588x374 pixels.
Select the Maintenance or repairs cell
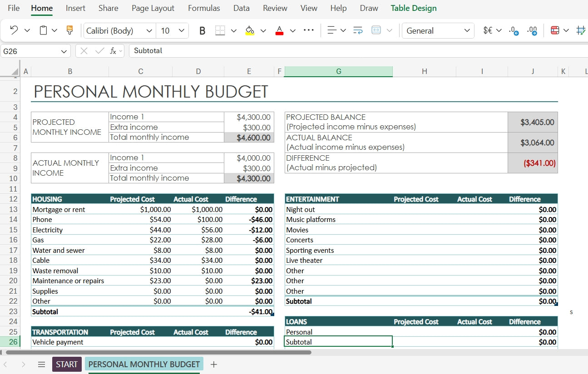[70, 281]
